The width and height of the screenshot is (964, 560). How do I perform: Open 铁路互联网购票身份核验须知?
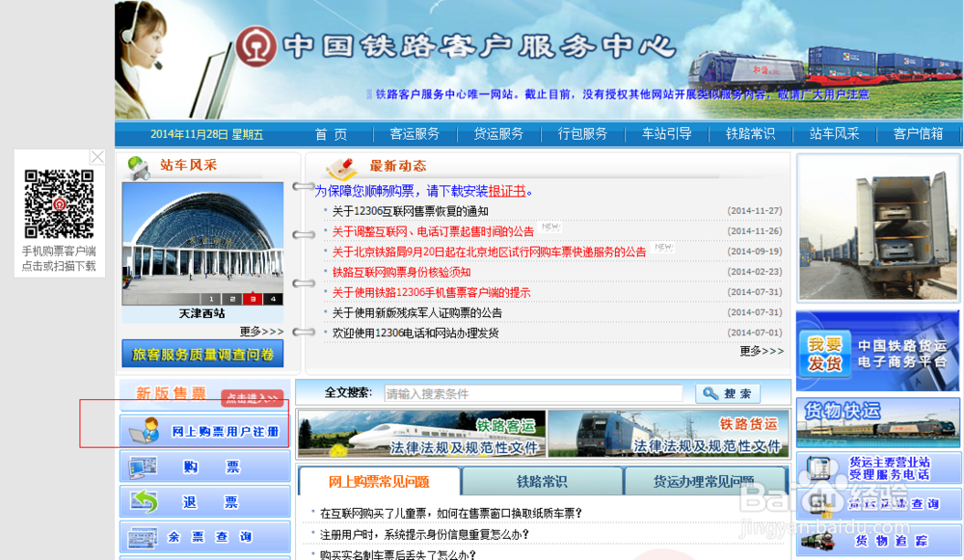(x=401, y=273)
